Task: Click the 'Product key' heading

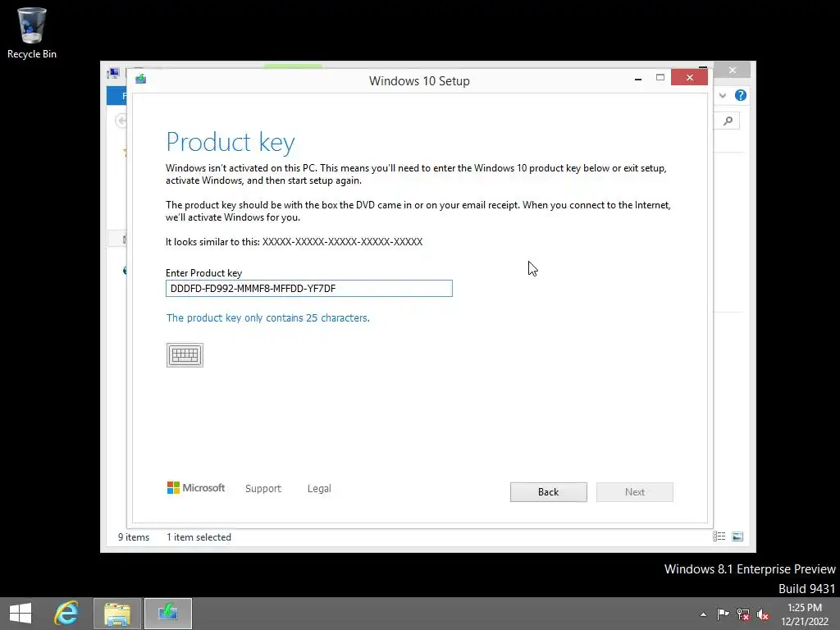Action: pyautogui.click(x=231, y=142)
